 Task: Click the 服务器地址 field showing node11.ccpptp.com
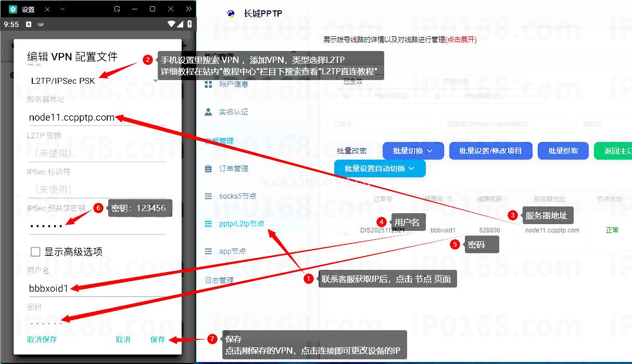[x=96, y=118]
